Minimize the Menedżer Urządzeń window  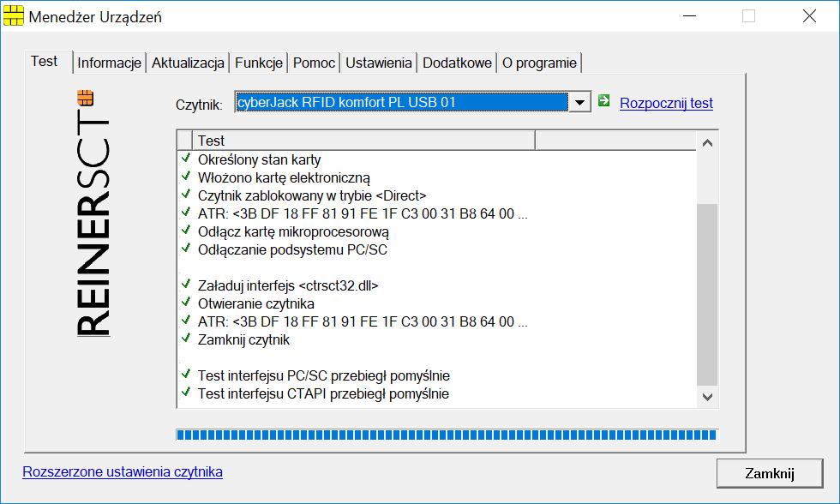(x=689, y=16)
